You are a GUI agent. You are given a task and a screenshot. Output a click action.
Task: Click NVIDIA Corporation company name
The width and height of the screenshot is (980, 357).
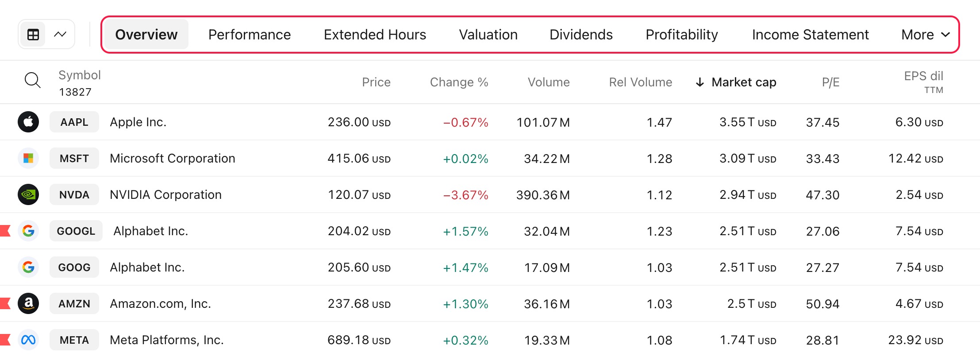[x=165, y=194]
